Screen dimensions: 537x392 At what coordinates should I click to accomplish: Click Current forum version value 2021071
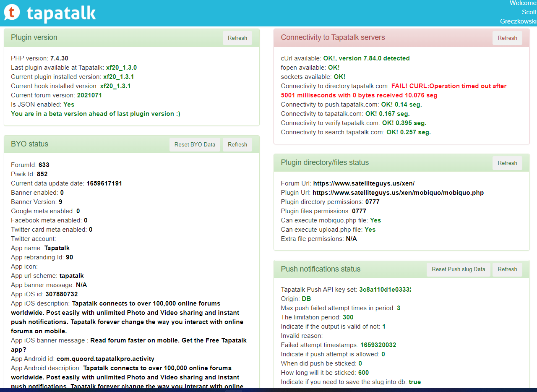click(x=89, y=95)
